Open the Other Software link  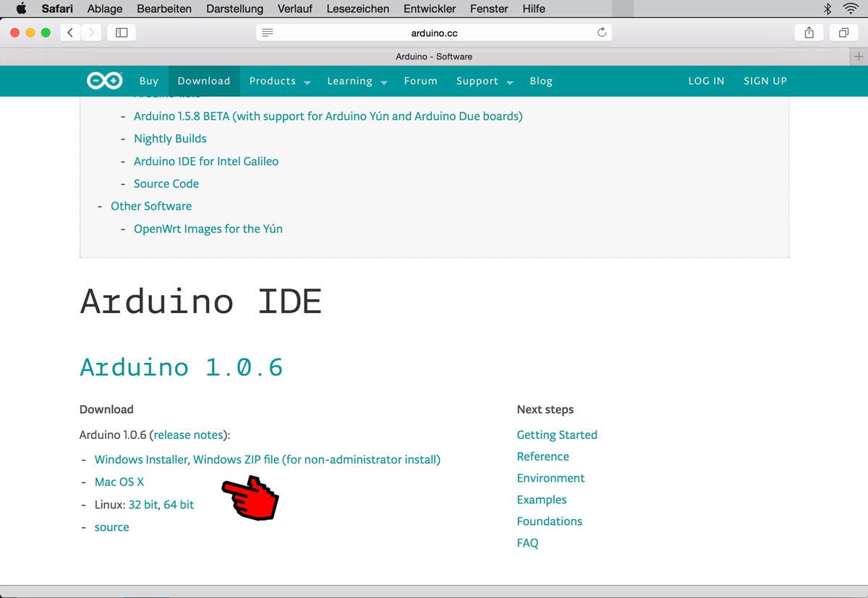click(151, 206)
